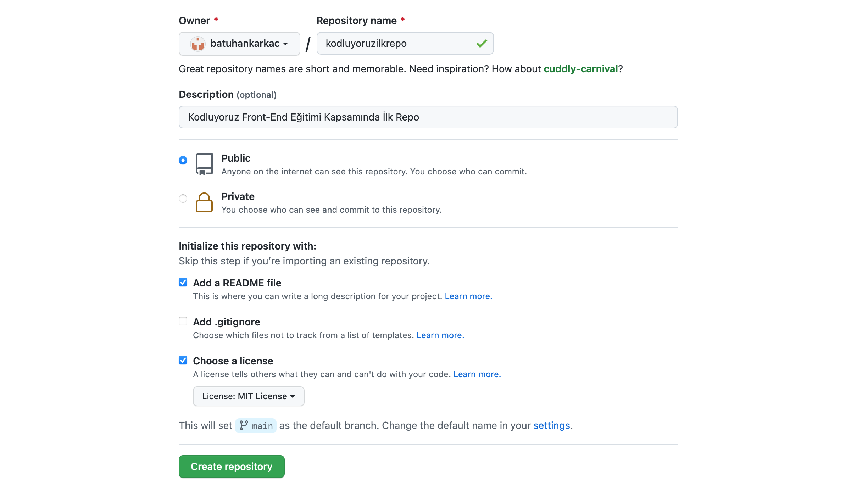868x497 pixels.
Task: Open the License: MIT License dropdown
Action: coord(249,396)
